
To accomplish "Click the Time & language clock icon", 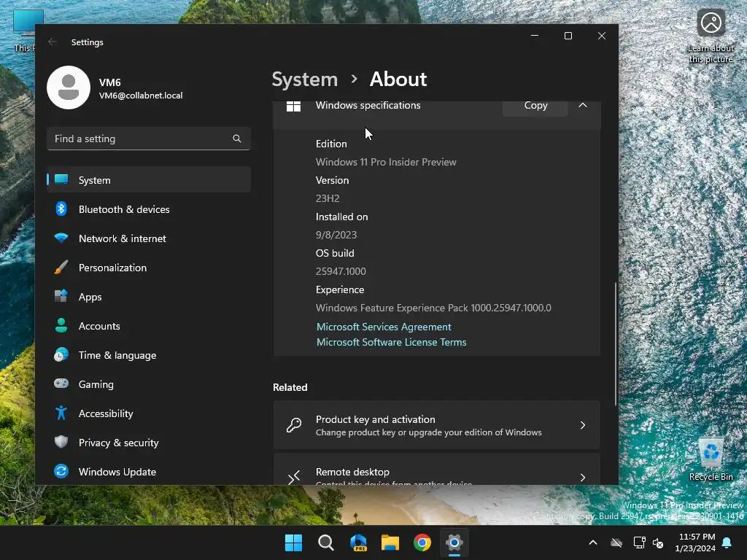I will click(61, 355).
